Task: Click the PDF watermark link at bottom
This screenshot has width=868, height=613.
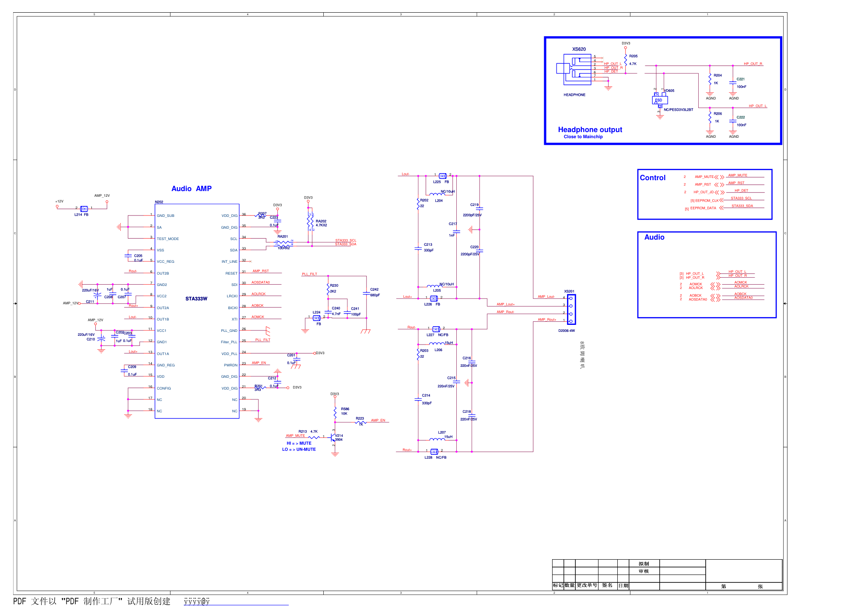Action: pos(196,602)
